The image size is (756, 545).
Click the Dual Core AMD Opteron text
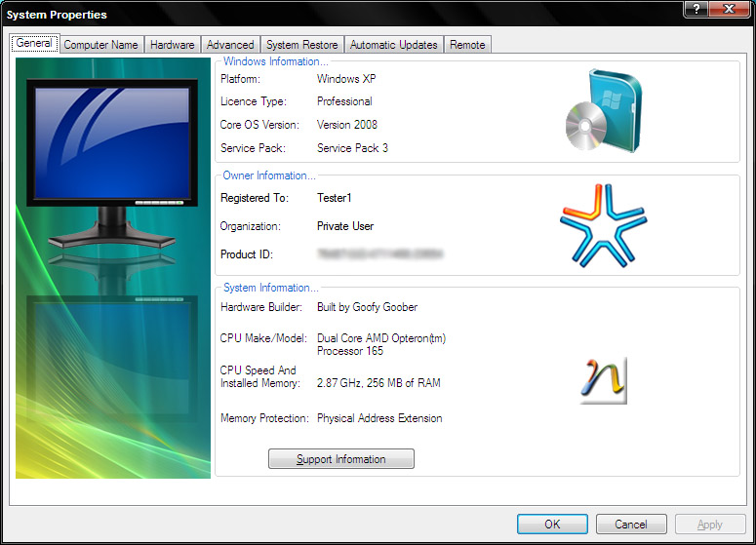(x=380, y=344)
